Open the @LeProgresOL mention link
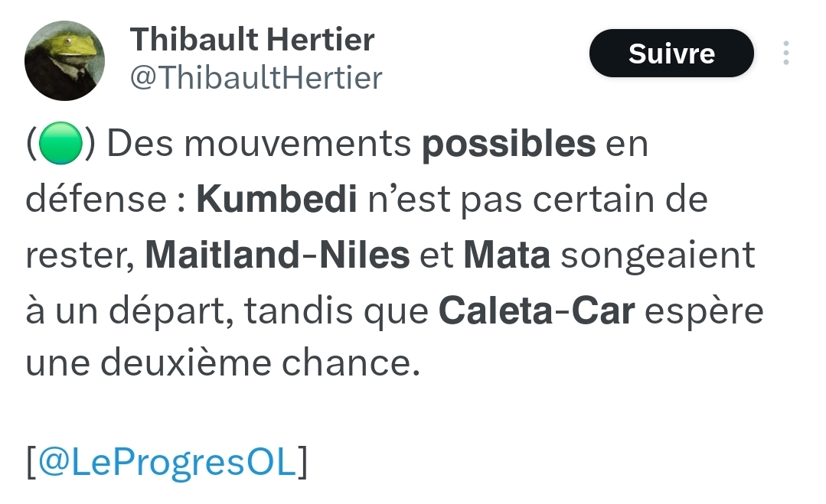This screenshot has width=826, height=504. tap(168, 461)
